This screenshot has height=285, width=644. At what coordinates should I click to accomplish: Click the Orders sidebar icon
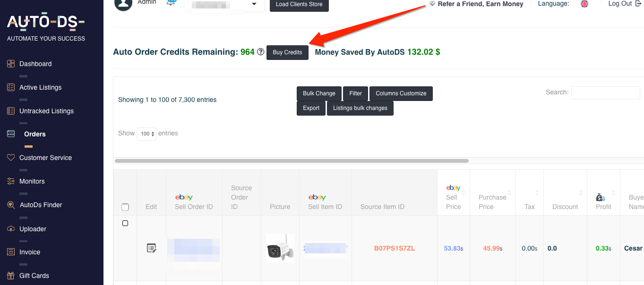point(11,134)
